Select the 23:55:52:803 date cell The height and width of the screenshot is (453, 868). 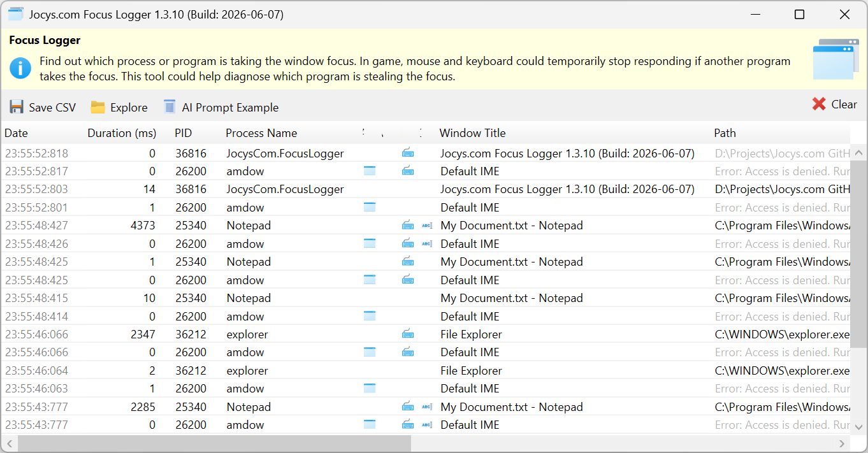(x=36, y=189)
